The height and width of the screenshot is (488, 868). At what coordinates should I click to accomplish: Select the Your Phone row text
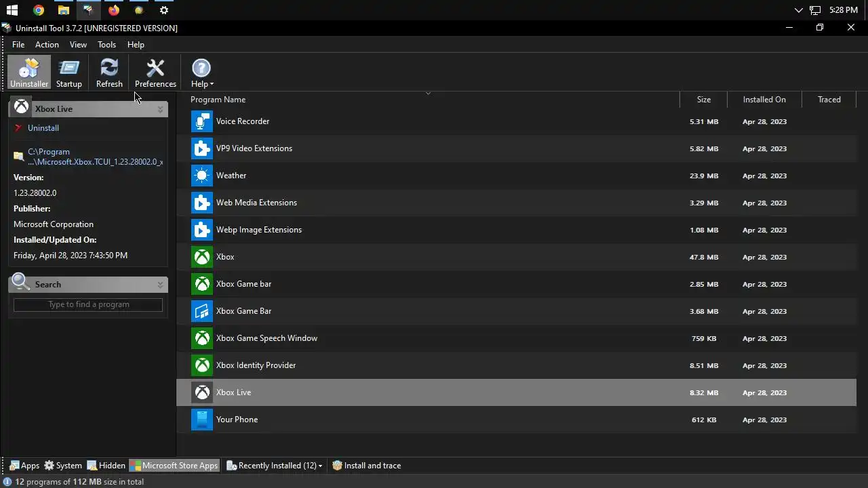pyautogui.click(x=237, y=420)
